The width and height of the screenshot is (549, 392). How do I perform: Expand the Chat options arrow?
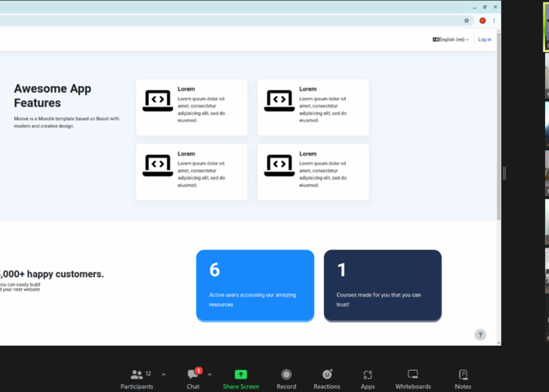(209, 375)
